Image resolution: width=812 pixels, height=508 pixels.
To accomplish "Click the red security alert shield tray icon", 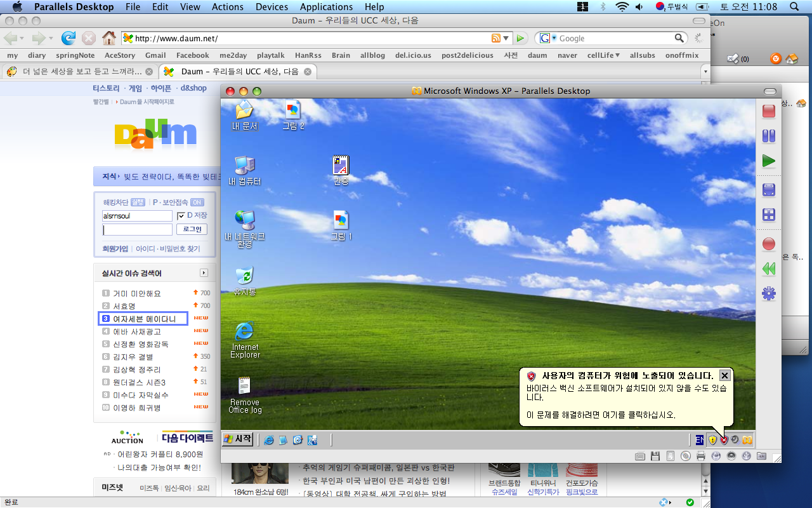I will (x=724, y=439).
